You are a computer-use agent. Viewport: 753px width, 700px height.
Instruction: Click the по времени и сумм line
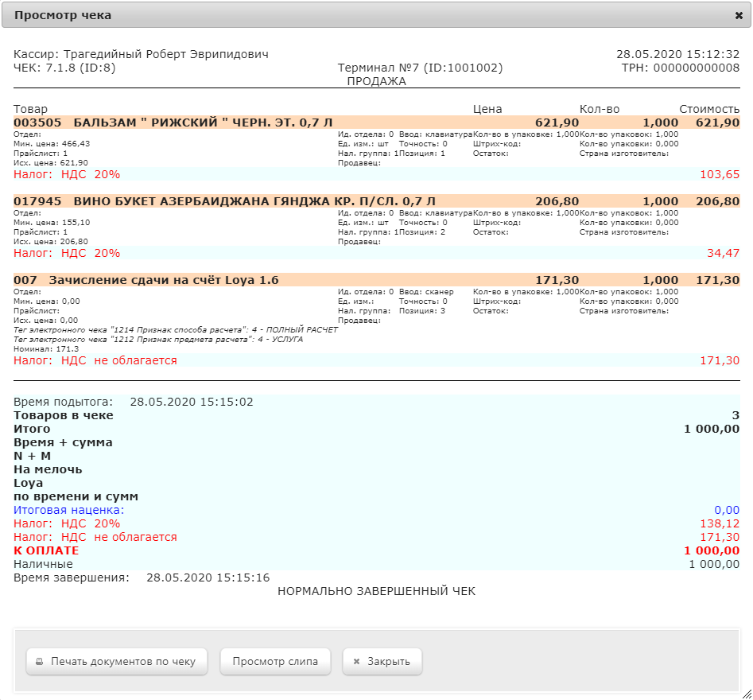click(x=76, y=496)
